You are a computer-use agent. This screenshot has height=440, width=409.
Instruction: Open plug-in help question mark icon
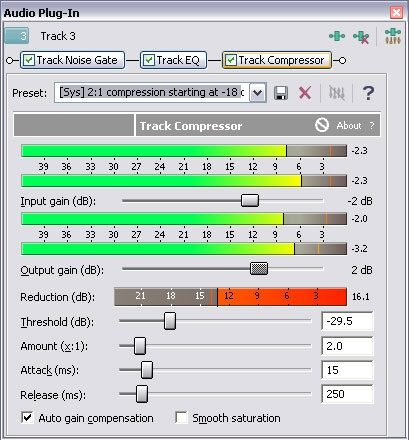coord(368,93)
